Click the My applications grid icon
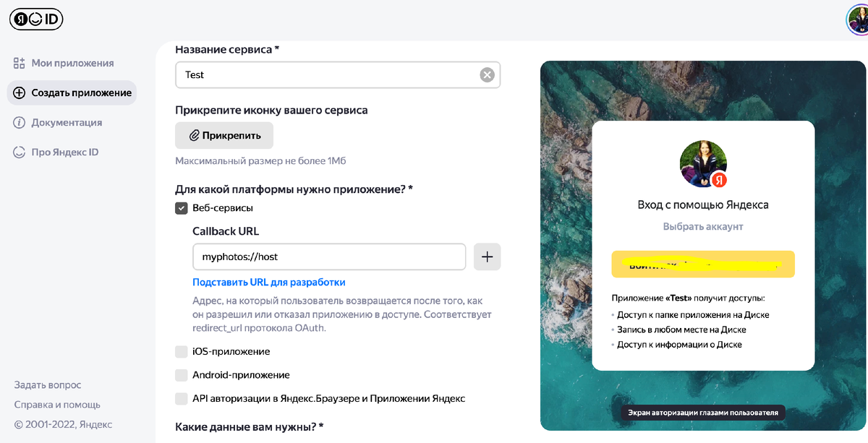868x443 pixels. (20, 63)
